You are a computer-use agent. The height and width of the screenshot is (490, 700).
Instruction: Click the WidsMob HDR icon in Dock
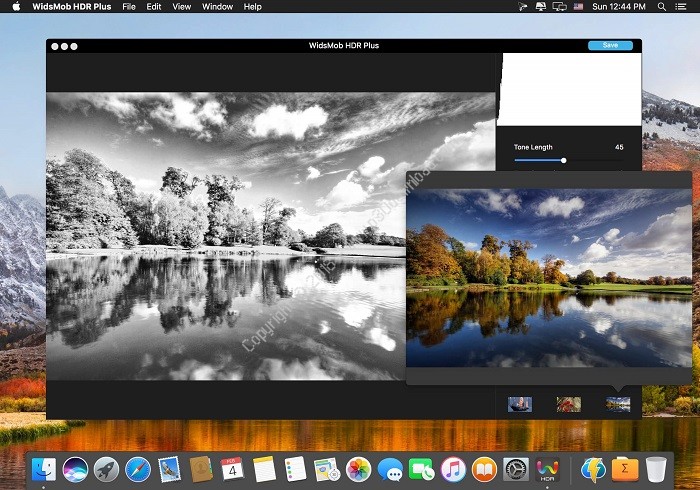click(547, 468)
